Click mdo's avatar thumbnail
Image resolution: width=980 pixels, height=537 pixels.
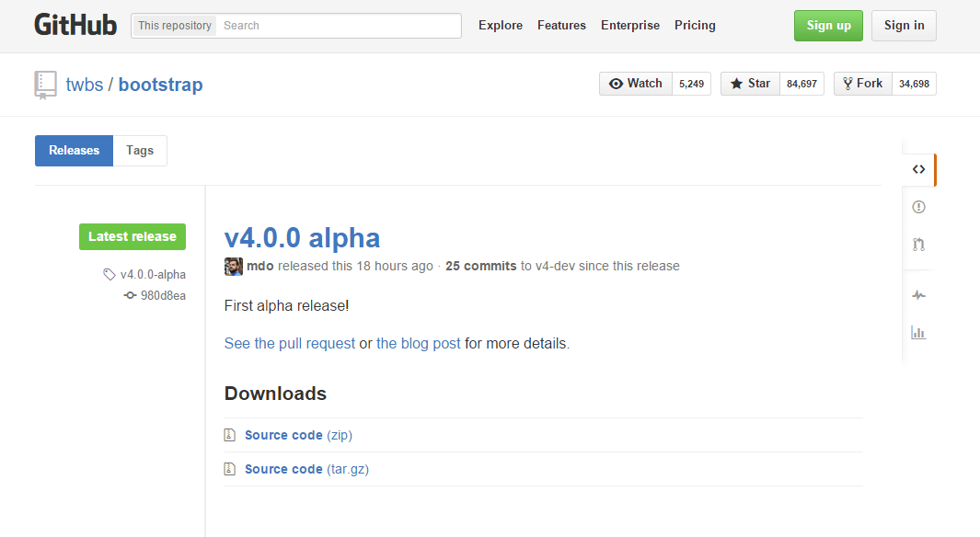click(x=233, y=266)
